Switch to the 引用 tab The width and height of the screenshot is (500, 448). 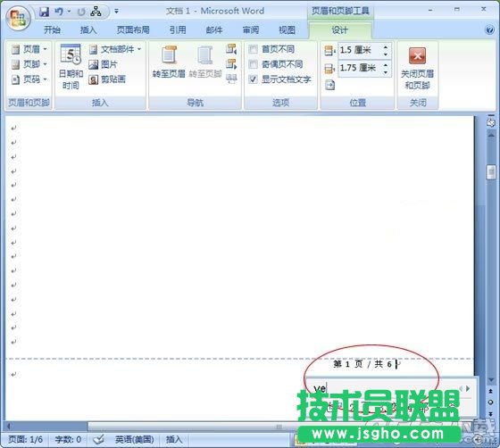[x=178, y=30]
